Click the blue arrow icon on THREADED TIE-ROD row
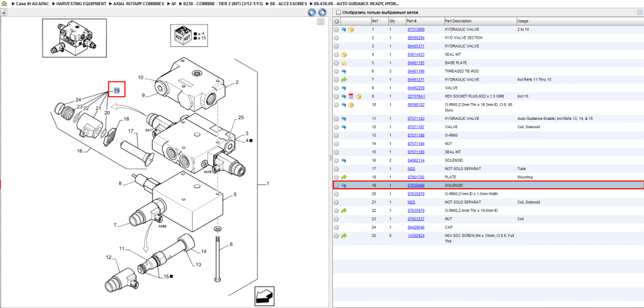Screen dimensions: 644x308 pos(344,71)
